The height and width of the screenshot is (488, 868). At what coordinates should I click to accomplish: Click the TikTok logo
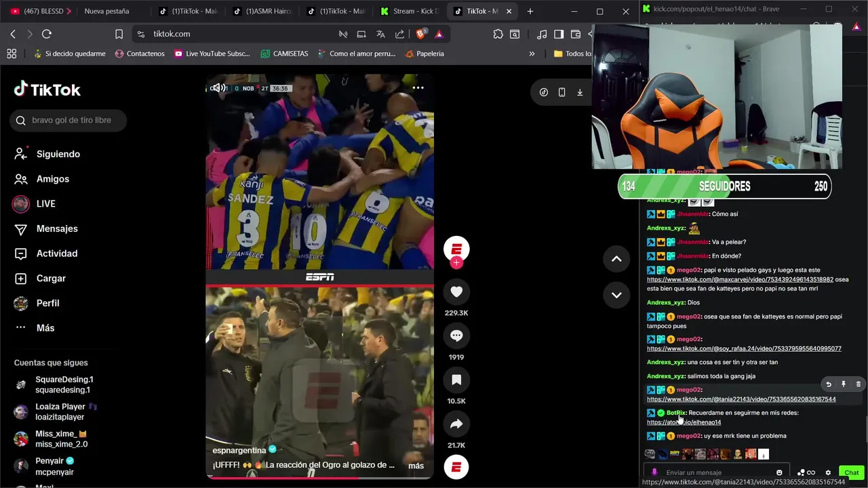tap(47, 89)
